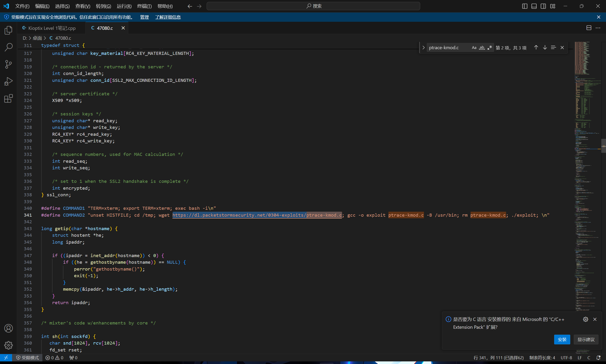Click the ports forwarded status item

(73, 358)
